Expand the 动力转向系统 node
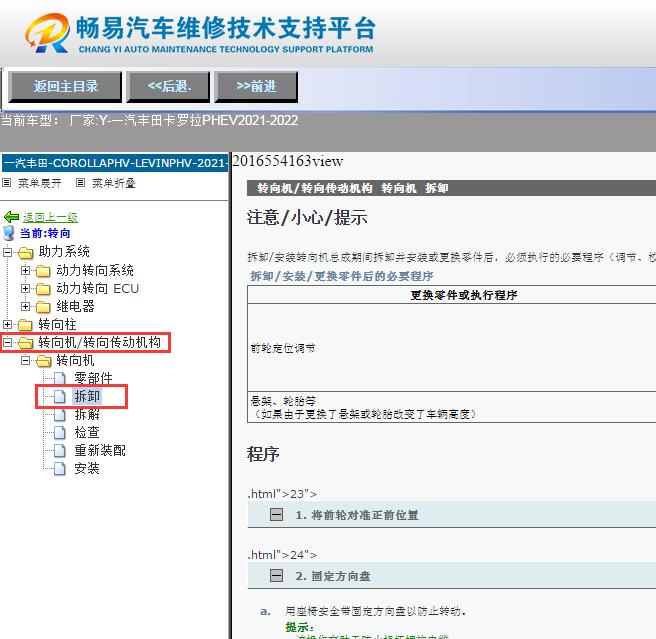Image resolution: width=656 pixels, height=639 pixels. pyautogui.click(x=26, y=270)
